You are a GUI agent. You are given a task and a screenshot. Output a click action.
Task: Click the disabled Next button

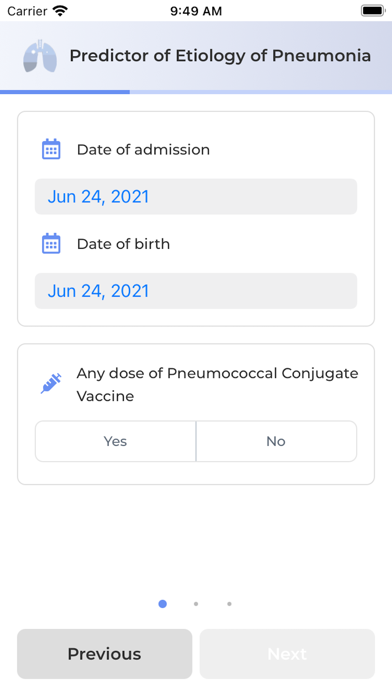point(287,654)
